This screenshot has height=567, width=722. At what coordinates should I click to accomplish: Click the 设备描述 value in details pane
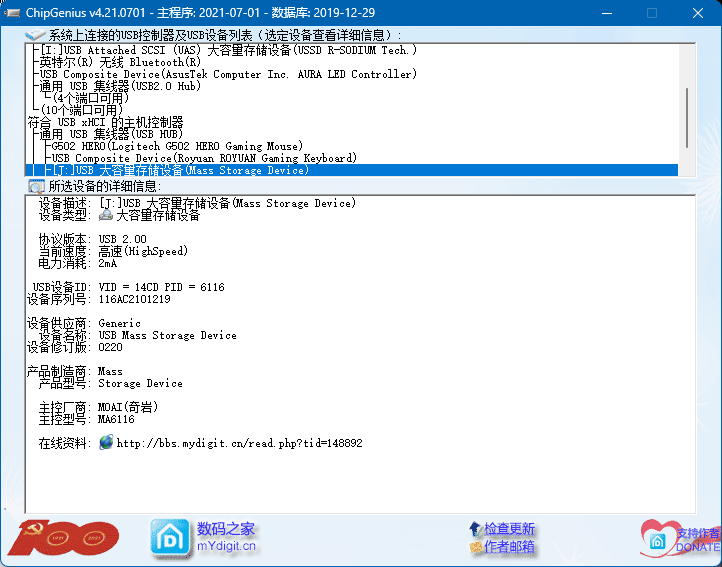[227, 203]
